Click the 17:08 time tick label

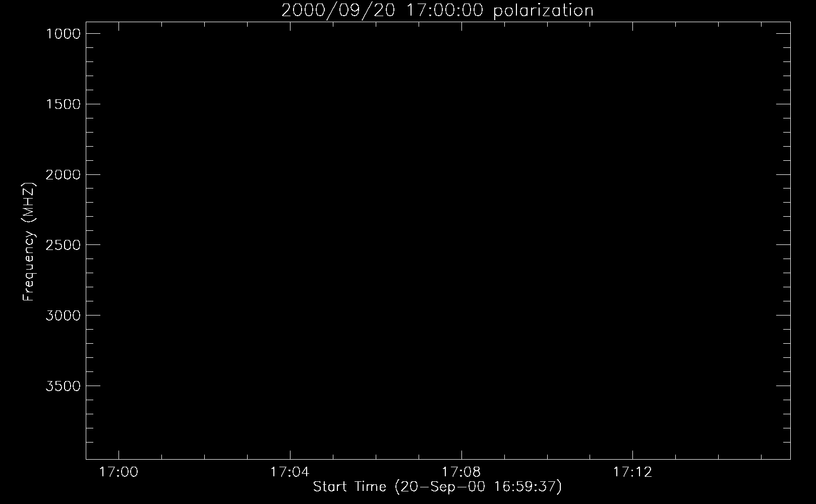pyautogui.click(x=461, y=472)
